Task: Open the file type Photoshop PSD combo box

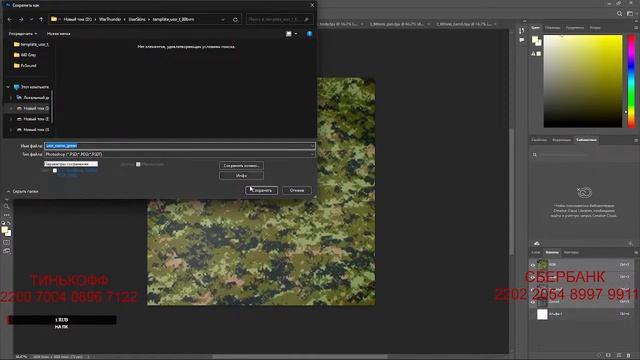Action: point(180,154)
